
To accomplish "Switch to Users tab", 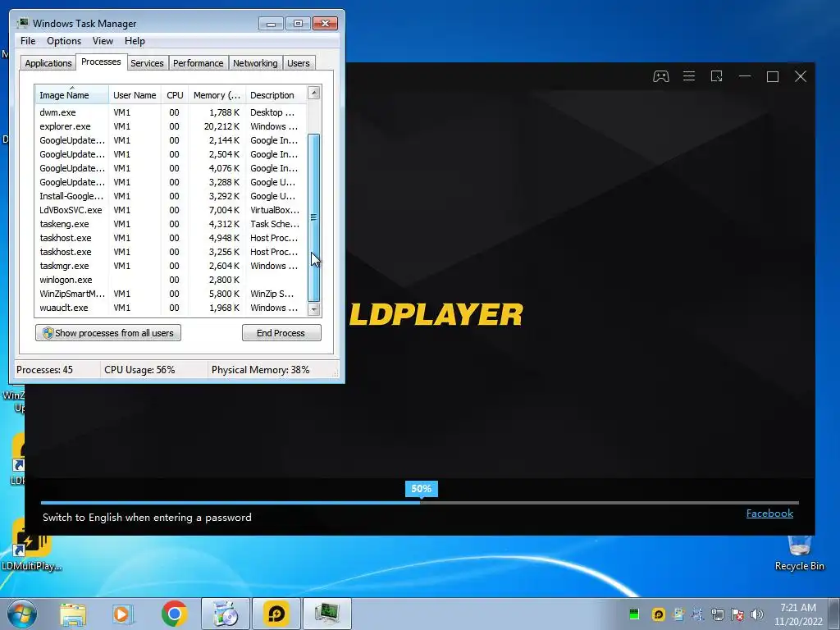I will click(x=299, y=63).
